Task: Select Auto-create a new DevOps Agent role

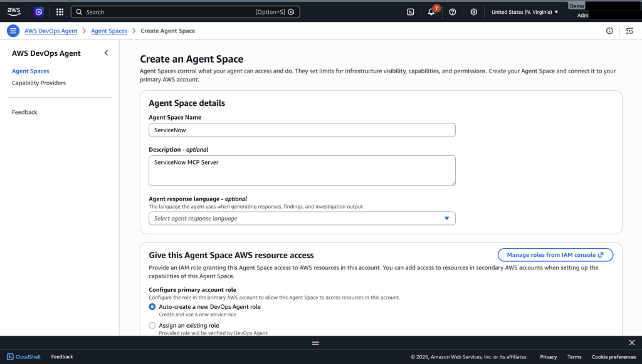Action: [152, 307]
